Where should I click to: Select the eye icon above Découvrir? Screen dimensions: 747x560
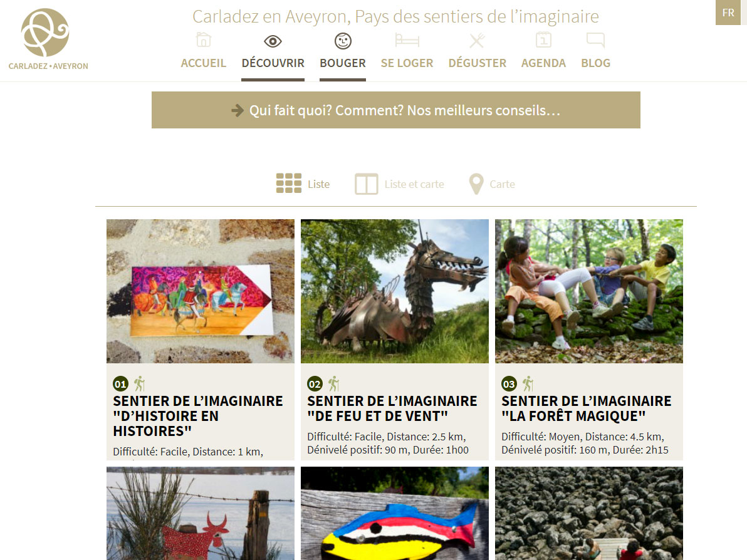273,41
